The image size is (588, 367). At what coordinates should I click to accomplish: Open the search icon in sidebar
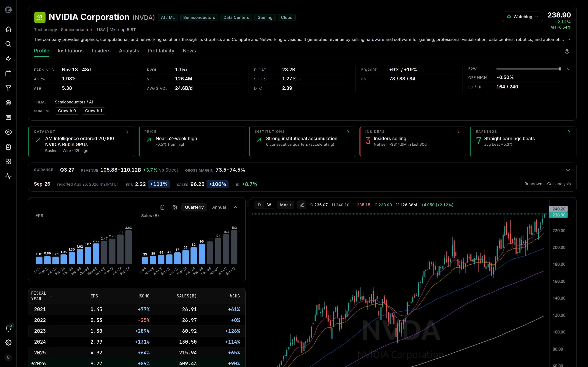click(8, 44)
